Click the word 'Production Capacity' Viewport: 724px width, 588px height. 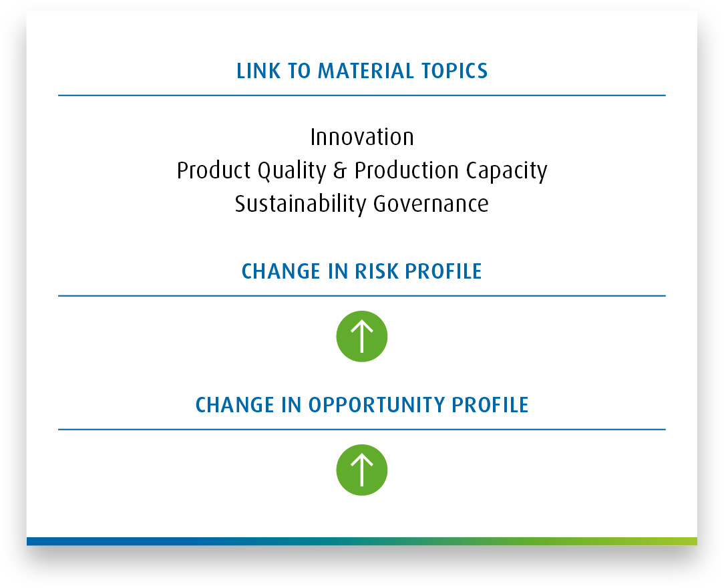pyautogui.click(x=451, y=171)
